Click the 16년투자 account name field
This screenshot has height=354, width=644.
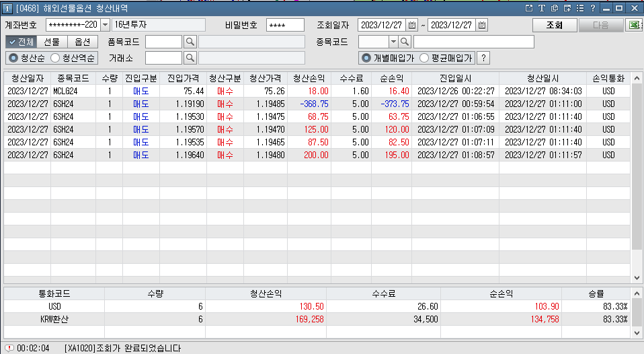coord(158,25)
